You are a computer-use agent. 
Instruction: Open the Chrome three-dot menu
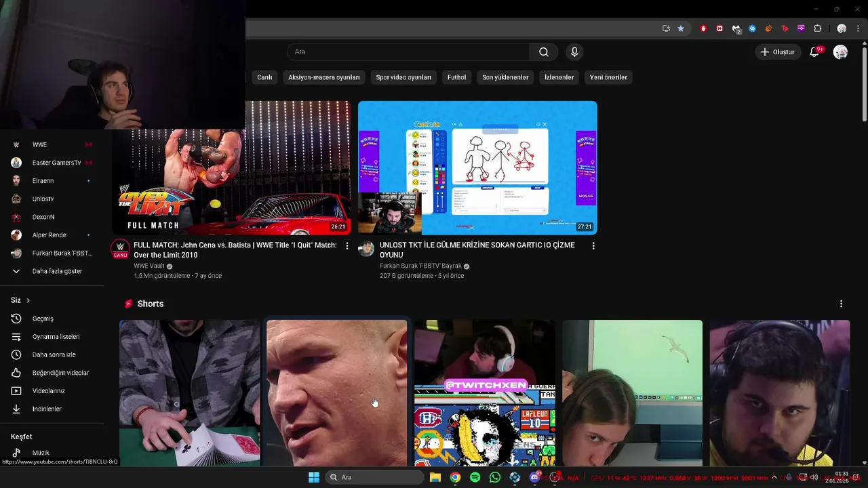click(858, 28)
